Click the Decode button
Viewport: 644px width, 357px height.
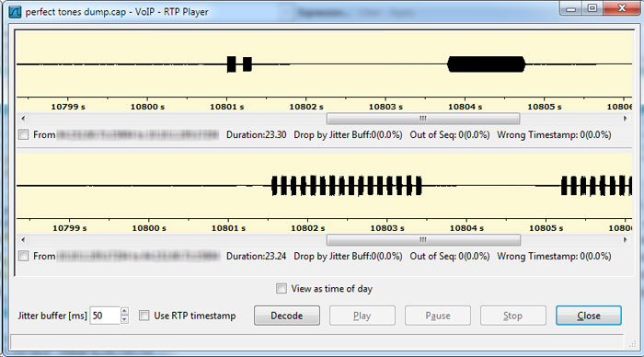(x=287, y=316)
